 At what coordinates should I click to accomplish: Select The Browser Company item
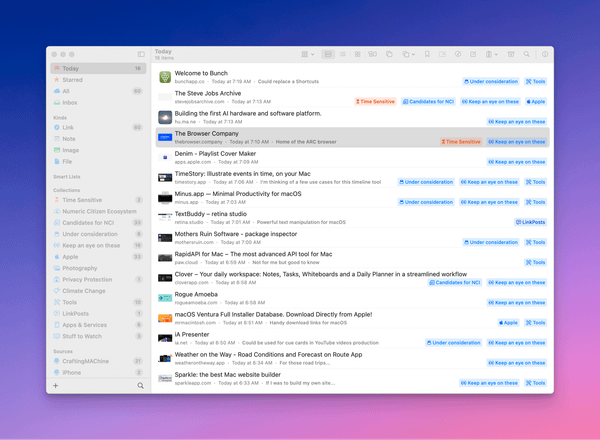tap(352, 137)
